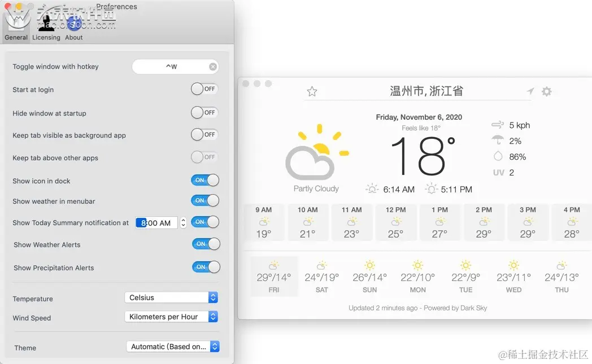Open the Wind Speed Kilometers per Hour dropdown

(171, 317)
